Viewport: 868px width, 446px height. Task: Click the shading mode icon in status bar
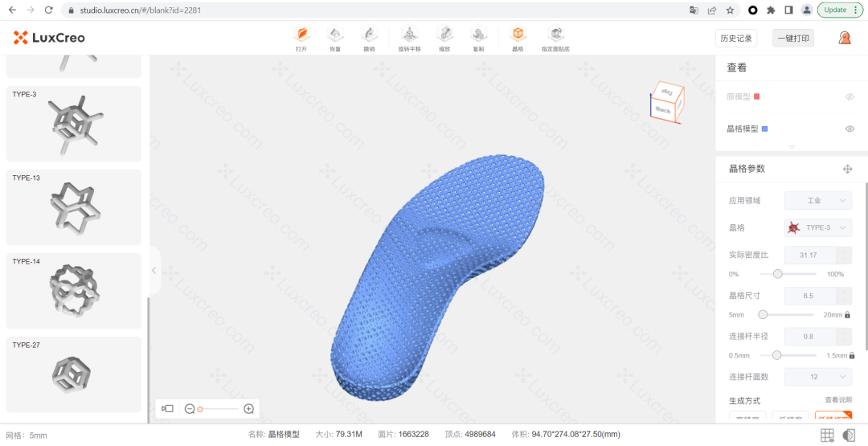[x=849, y=435]
